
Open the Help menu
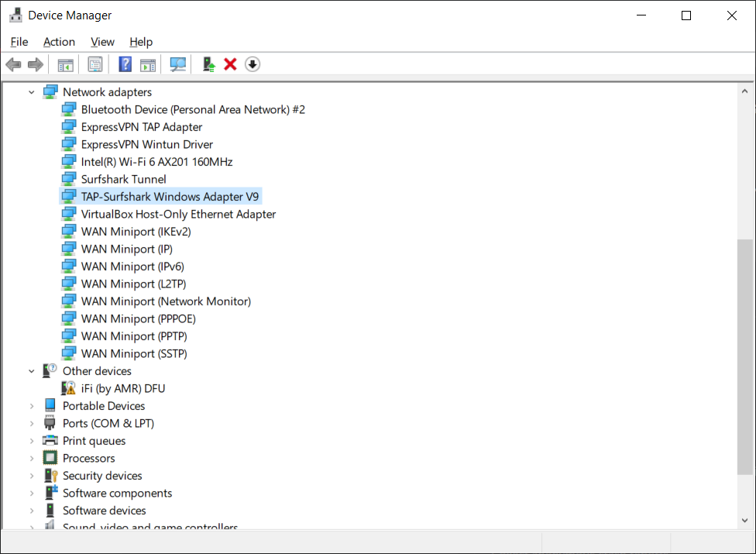141,42
